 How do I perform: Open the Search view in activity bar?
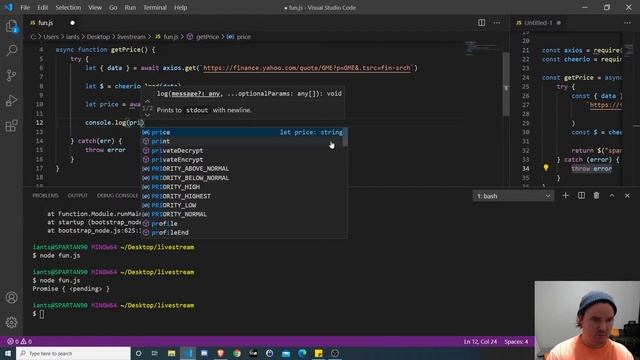click(11, 51)
